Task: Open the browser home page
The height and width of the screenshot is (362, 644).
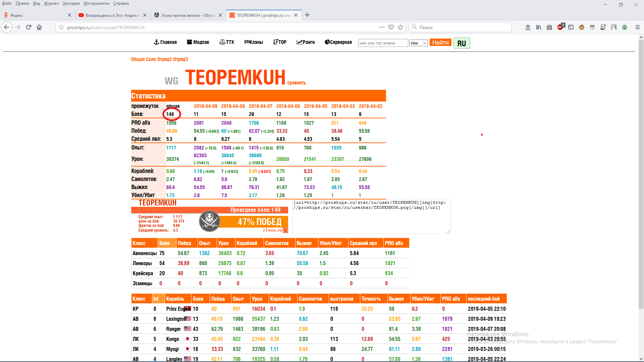Action: click(39, 27)
